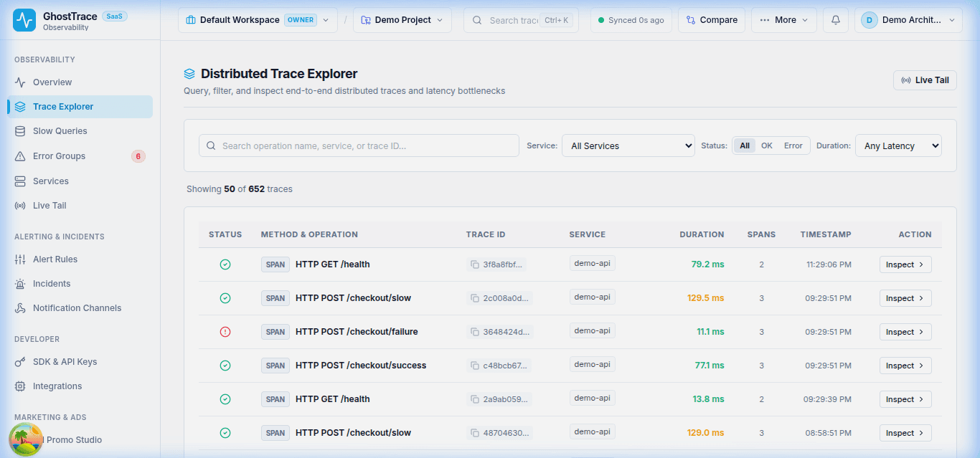Copy trace ID 3f8a8fbf

point(475,264)
